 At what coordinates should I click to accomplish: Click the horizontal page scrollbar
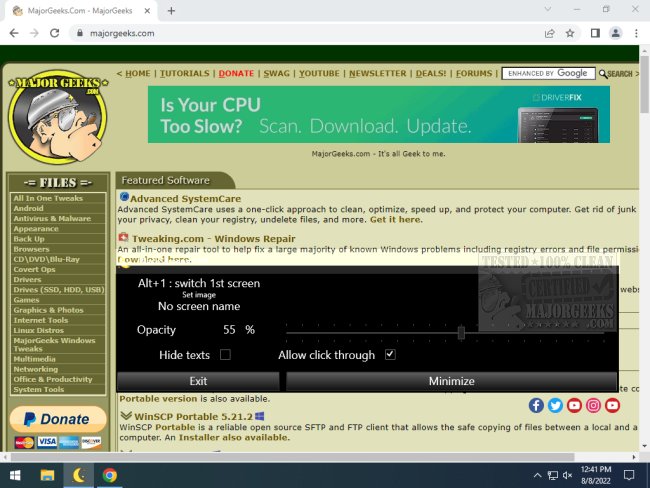coord(292,457)
